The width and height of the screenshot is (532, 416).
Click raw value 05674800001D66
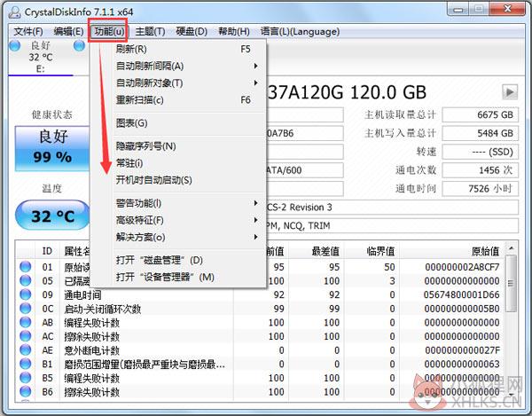point(461,294)
